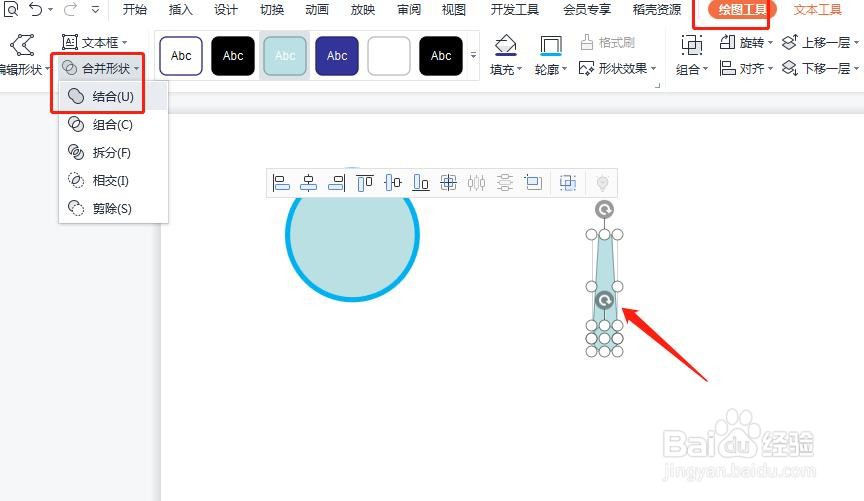864x501 pixels.
Task: Align right in floating toolbar
Action: coord(336,182)
